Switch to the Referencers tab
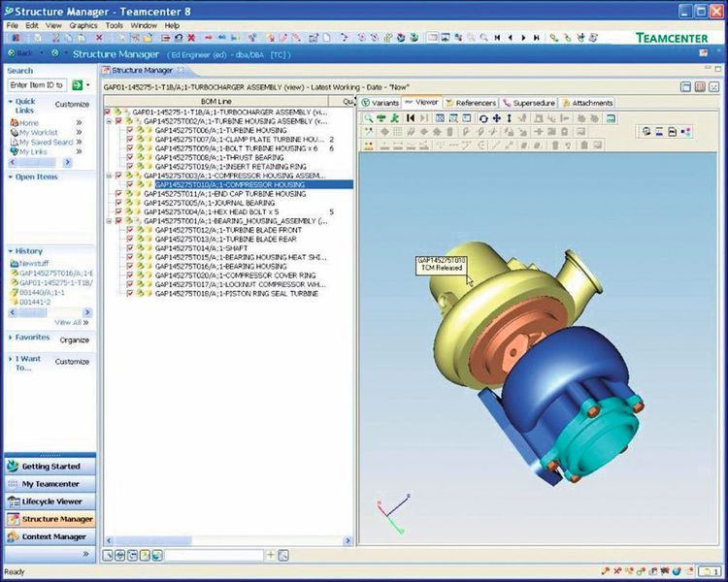The image size is (728, 582). pyautogui.click(x=474, y=102)
